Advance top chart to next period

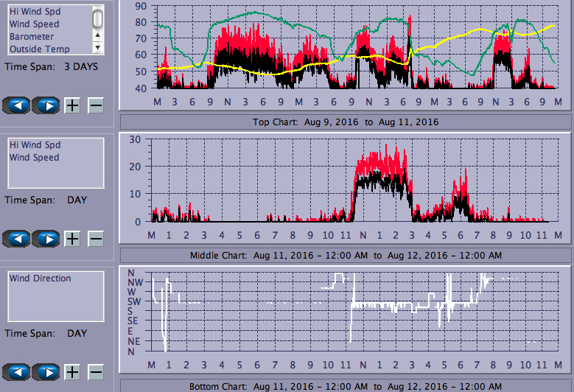[46, 105]
